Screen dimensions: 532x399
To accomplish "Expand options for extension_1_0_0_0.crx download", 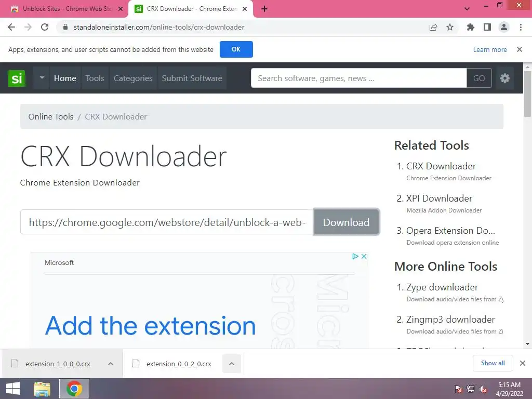I will [x=111, y=364].
